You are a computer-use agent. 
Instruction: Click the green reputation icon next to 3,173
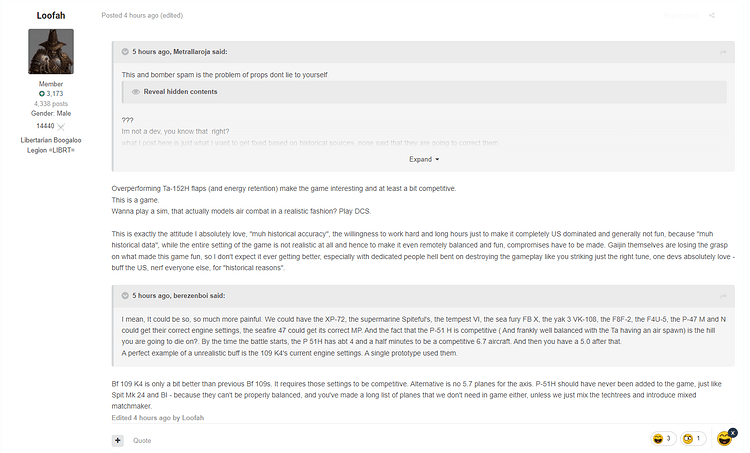(x=42, y=94)
